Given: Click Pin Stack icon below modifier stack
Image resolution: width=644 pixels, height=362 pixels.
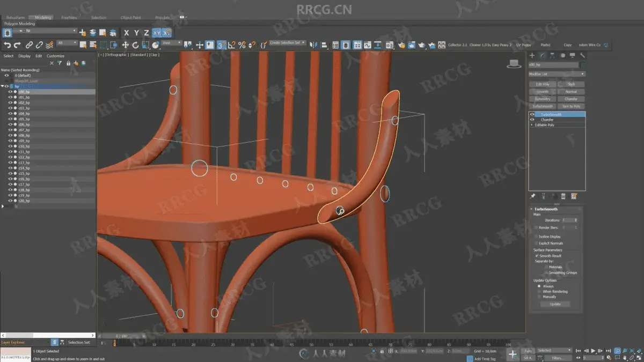Looking at the screenshot, I should [x=532, y=196].
